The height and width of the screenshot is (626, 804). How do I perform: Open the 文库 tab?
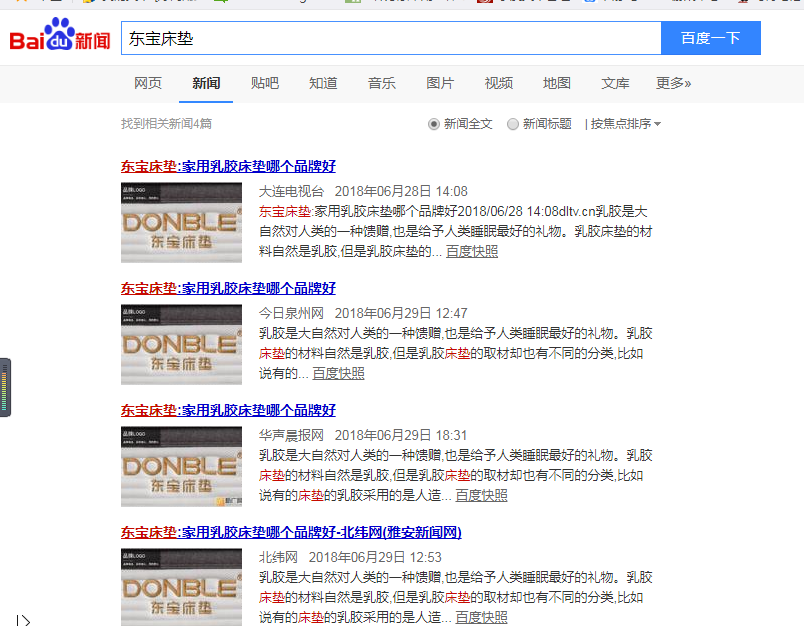pos(615,83)
